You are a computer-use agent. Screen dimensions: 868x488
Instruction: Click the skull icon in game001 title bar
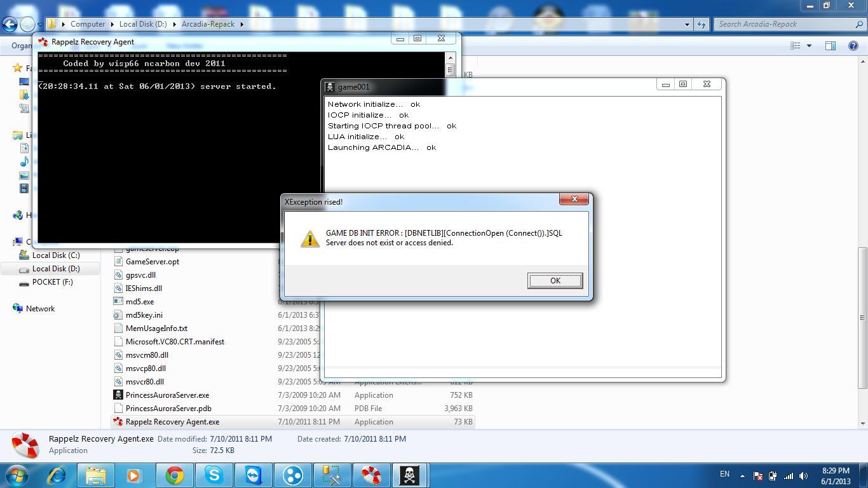[x=329, y=87]
